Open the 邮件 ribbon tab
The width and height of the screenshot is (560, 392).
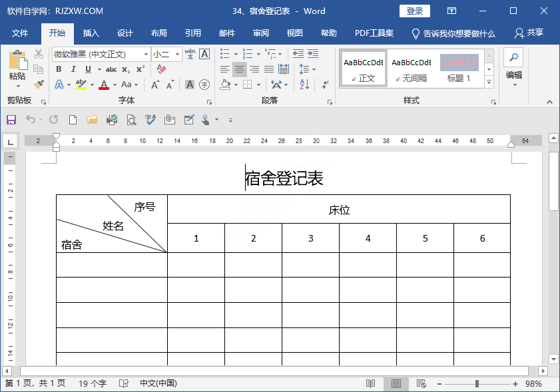(226, 33)
